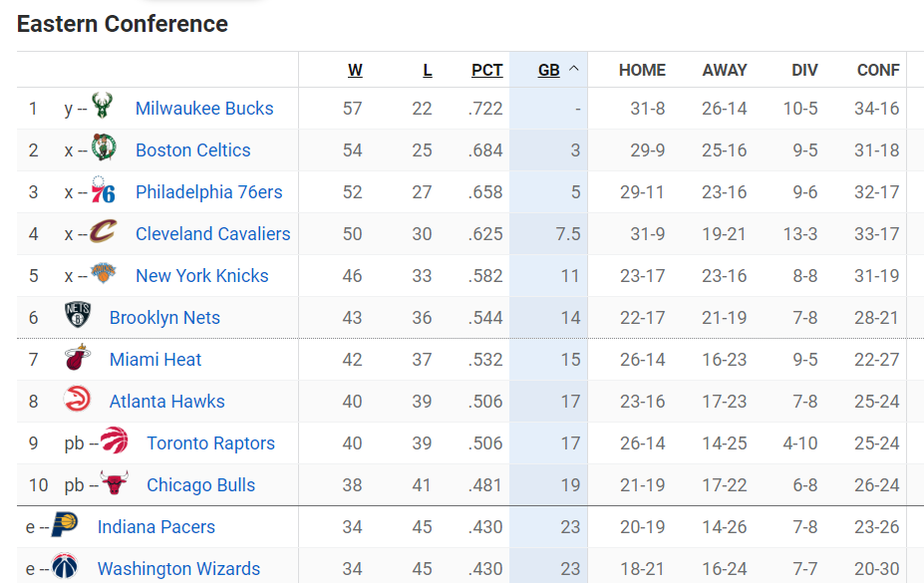Click the New York Knicks logo
The image size is (924, 583).
point(103,274)
